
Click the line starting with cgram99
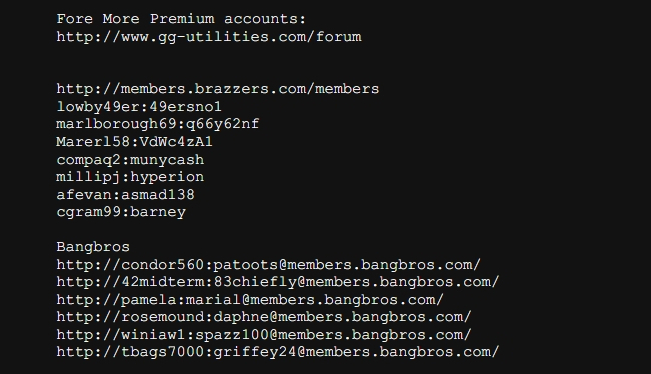point(121,212)
